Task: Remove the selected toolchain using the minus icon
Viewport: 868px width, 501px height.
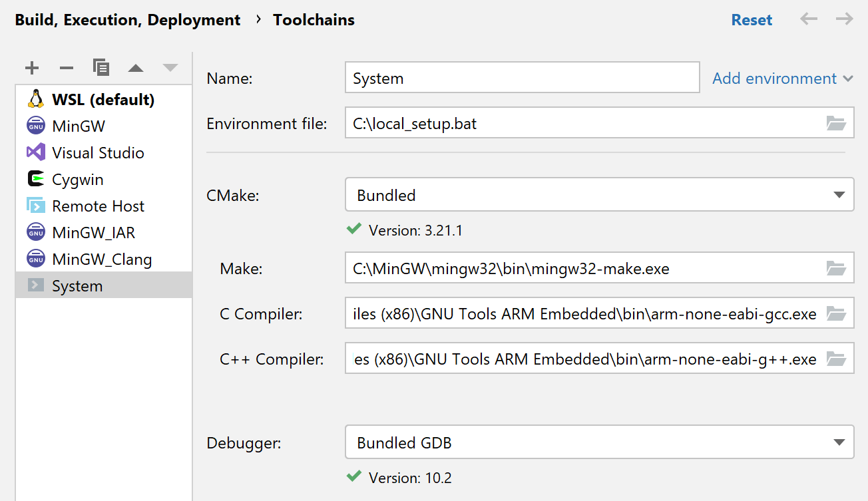Action: 66,67
